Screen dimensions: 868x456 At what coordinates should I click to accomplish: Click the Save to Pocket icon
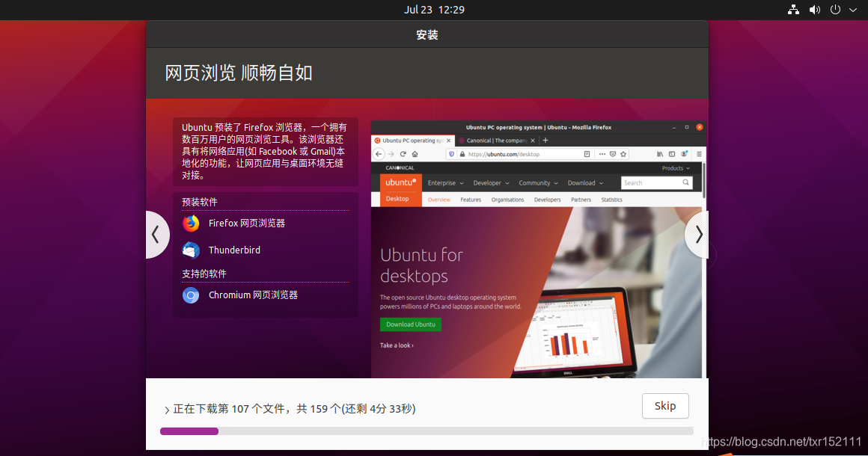pyautogui.click(x=613, y=154)
